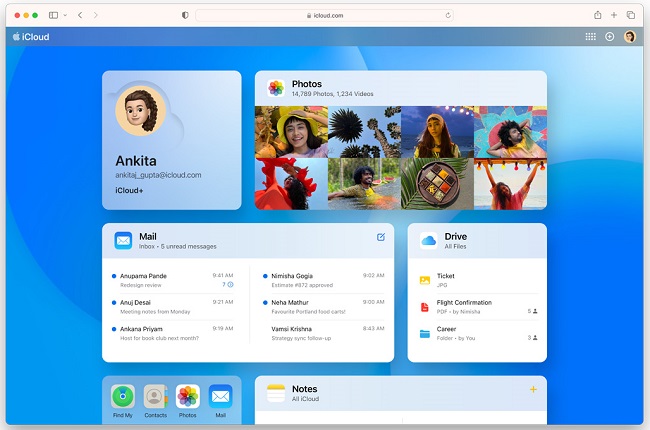Click shared people count on Career folder
The width and height of the screenshot is (650, 430).
(532, 338)
